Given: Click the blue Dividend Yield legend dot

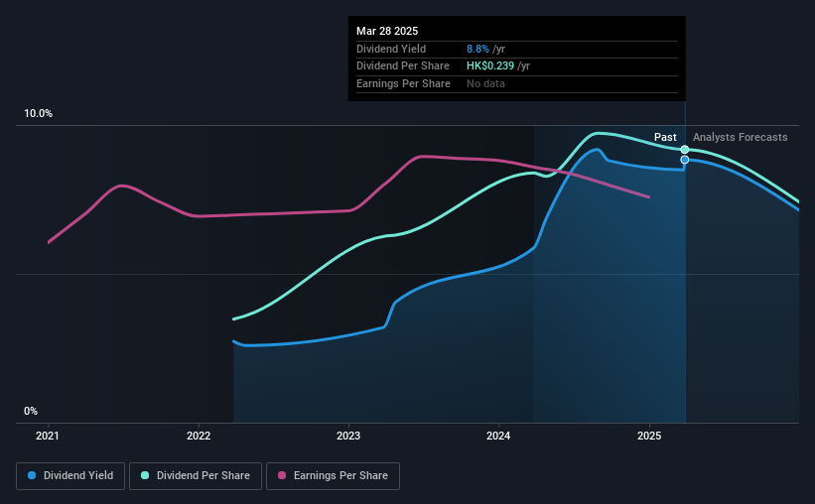Looking at the screenshot, I should 32,475.
